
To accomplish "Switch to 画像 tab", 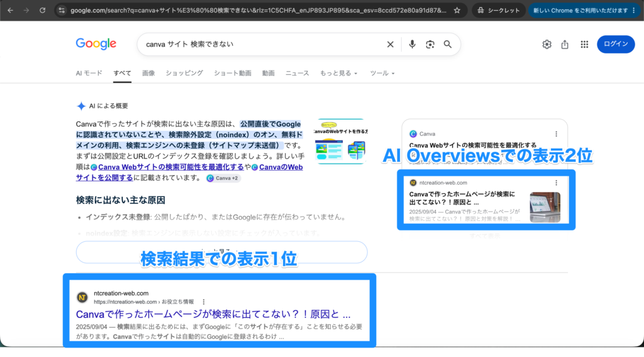I will tap(148, 73).
